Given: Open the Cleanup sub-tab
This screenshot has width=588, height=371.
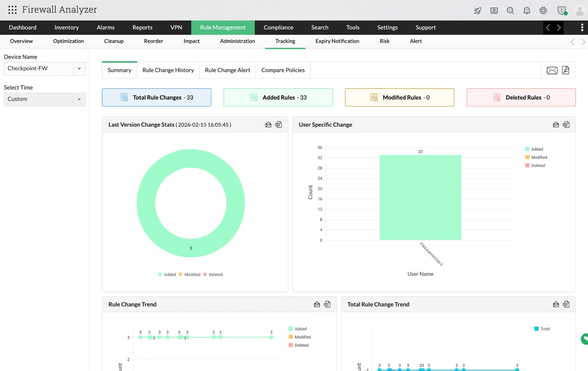Looking at the screenshot, I should click(114, 41).
